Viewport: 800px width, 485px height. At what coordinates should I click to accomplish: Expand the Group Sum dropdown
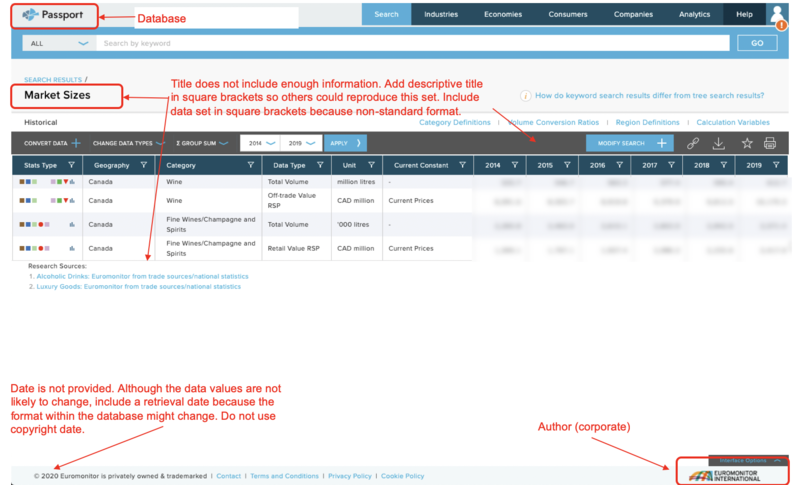[x=202, y=143]
